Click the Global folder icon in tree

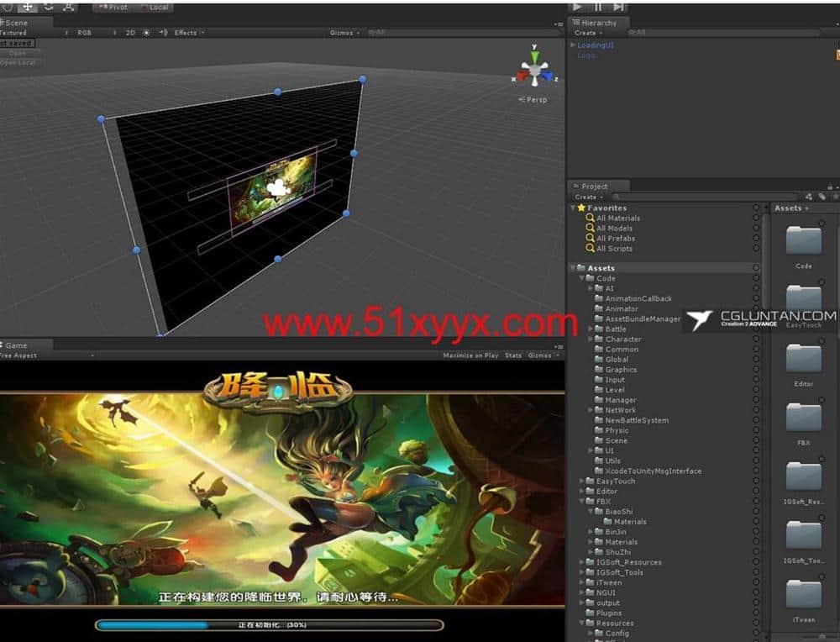coord(599,360)
